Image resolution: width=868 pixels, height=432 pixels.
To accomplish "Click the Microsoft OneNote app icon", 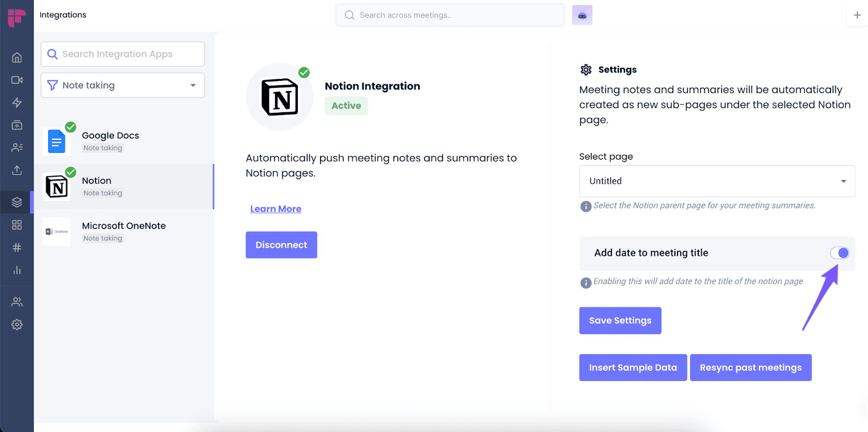I will (x=56, y=232).
